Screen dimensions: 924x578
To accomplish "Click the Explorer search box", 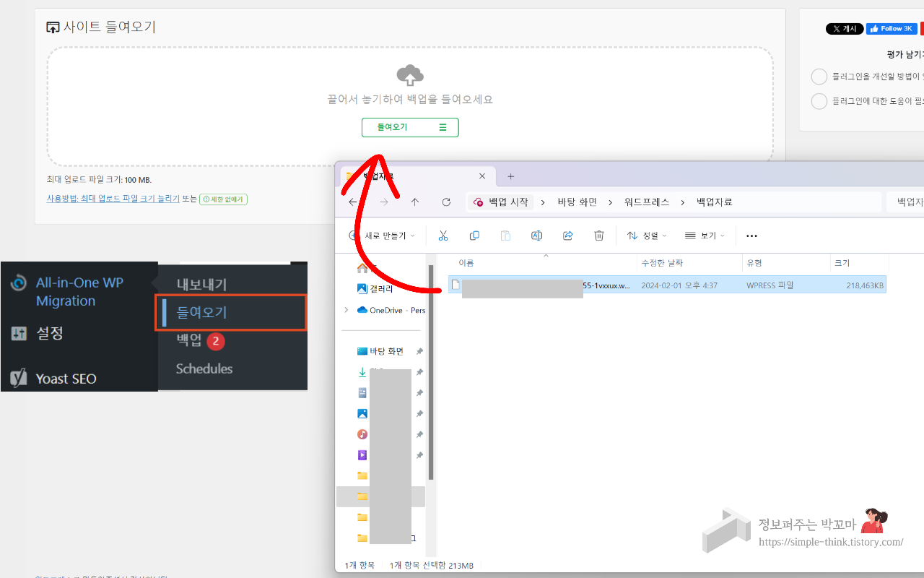I will (905, 202).
